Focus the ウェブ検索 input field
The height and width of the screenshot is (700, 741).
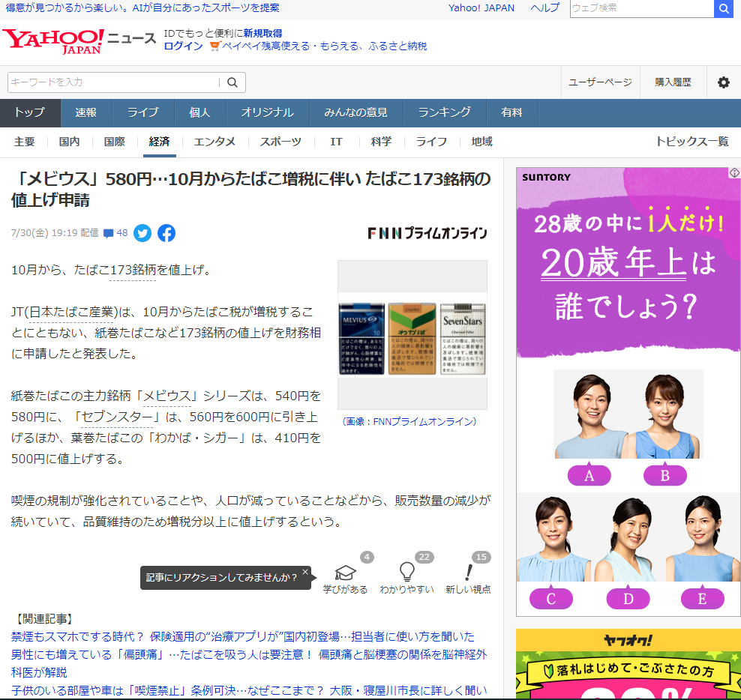(x=642, y=8)
